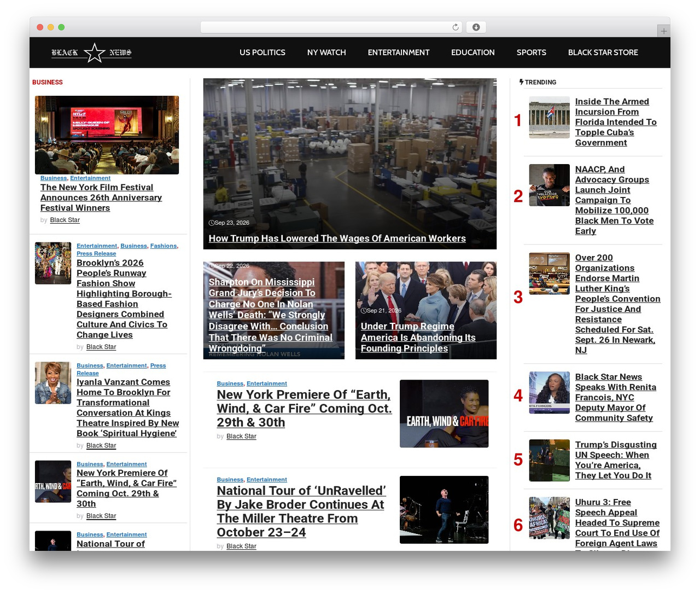Open the US Politics menu section

coord(262,53)
